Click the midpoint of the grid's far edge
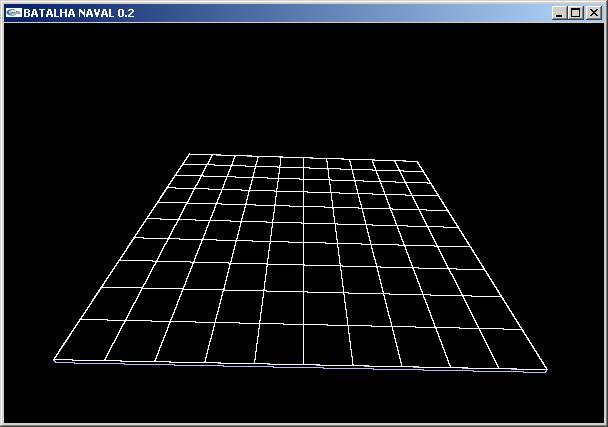Viewport: 608px width, 427px height. pos(304,157)
